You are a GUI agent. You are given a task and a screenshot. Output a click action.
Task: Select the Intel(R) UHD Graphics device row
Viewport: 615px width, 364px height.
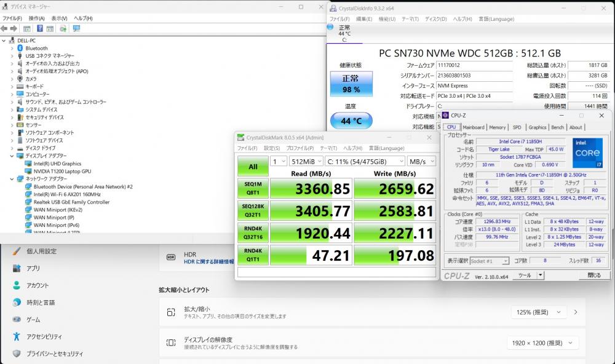pos(57,164)
